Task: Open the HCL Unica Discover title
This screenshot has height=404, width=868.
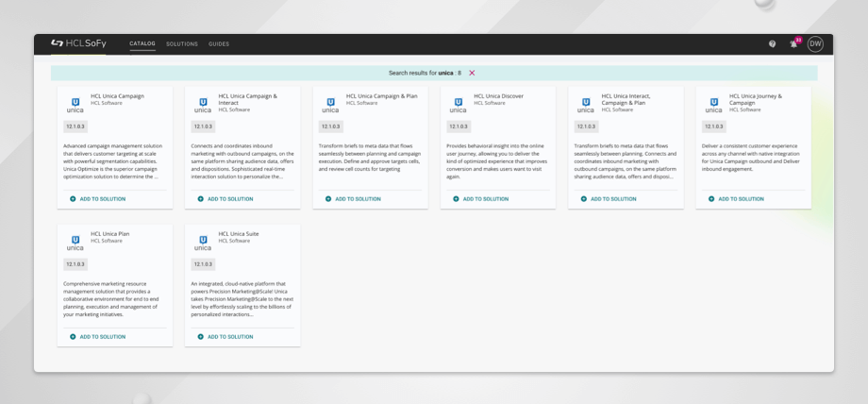Action: 498,96
